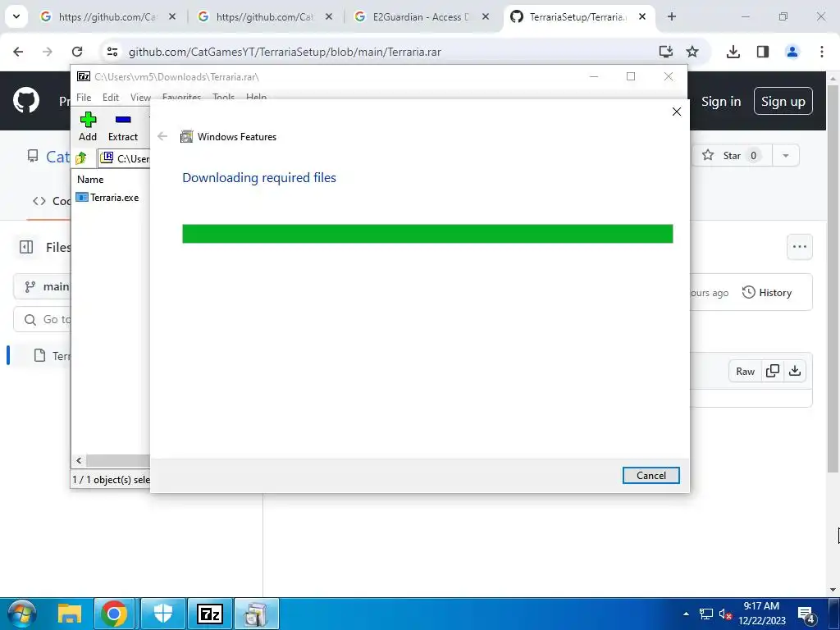Click the install app icon in address bar

[x=666, y=52]
